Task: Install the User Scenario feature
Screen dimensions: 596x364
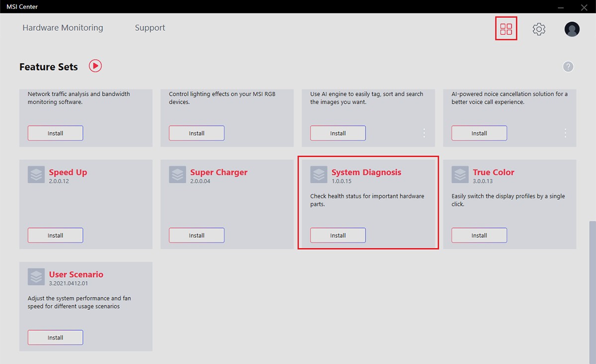Action: 55,338
